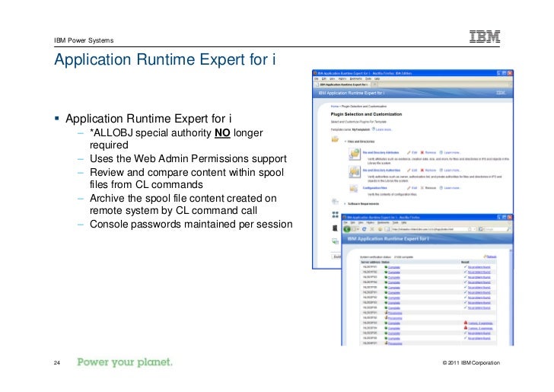Open Configuration files link
554x392 pixels.
pos(375,188)
